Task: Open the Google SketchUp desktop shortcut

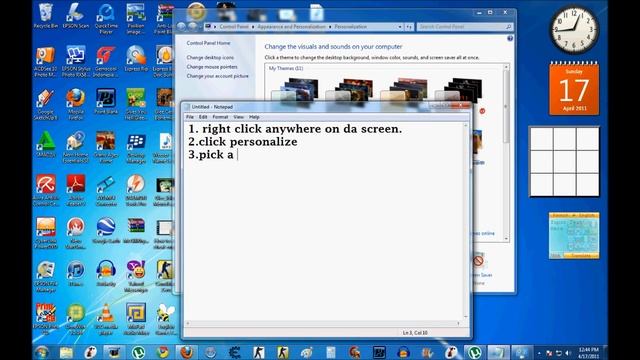Action: click(x=46, y=104)
